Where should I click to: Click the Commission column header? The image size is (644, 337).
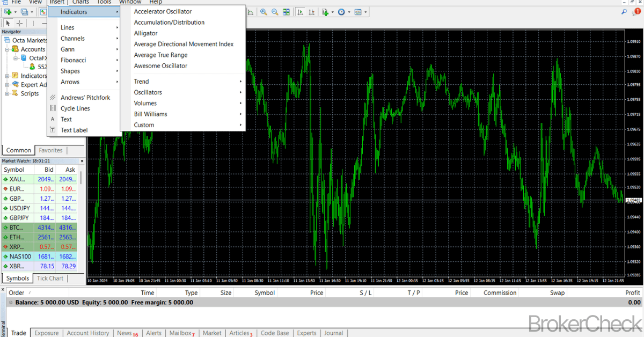(x=500, y=292)
